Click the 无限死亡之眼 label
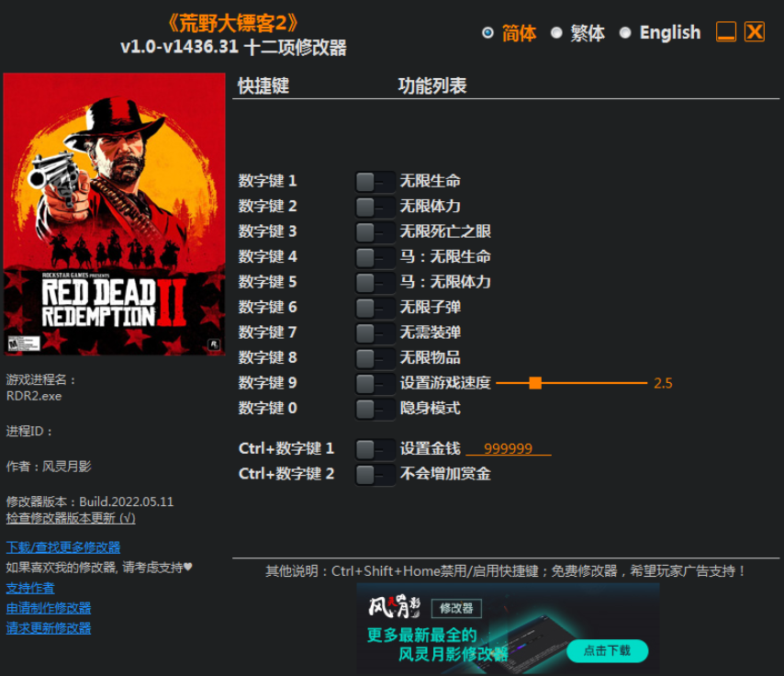Viewport: 784px width, 676px height. pyautogui.click(x=445, y=231)
